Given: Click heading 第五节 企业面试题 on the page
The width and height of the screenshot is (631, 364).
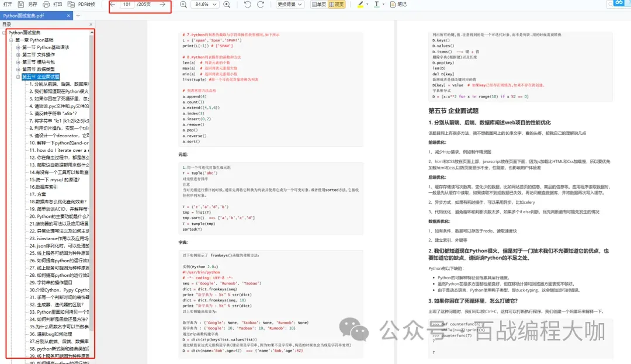Looking at the screenshot, I should click(453, 110).
